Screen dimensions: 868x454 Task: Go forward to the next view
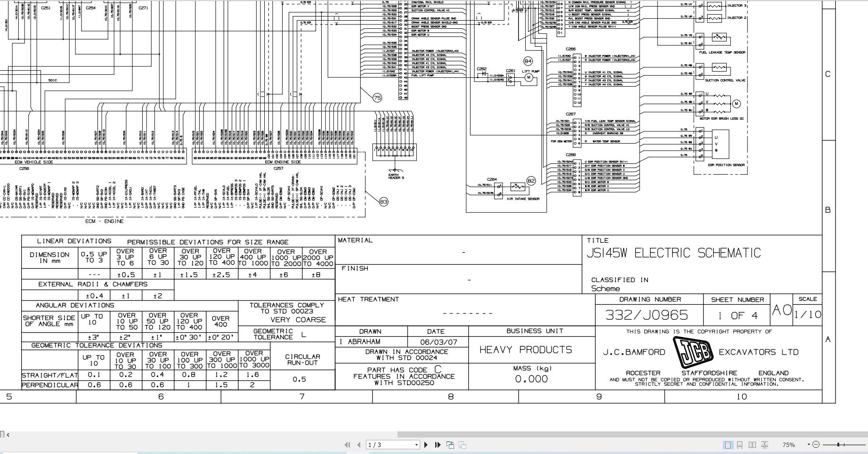(x=462, y=444)
